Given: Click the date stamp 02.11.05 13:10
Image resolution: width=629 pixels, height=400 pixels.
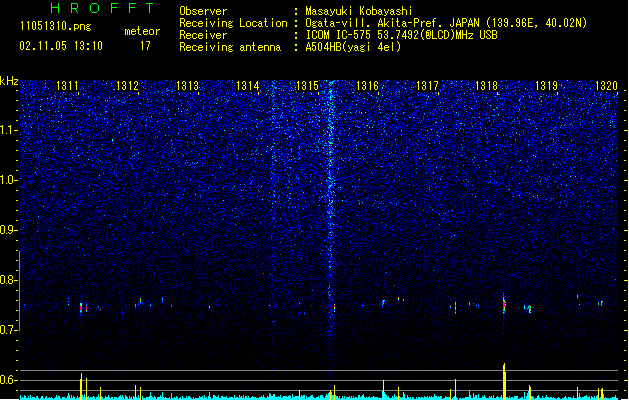Looking at the screenshot, I should coord(61,46).
